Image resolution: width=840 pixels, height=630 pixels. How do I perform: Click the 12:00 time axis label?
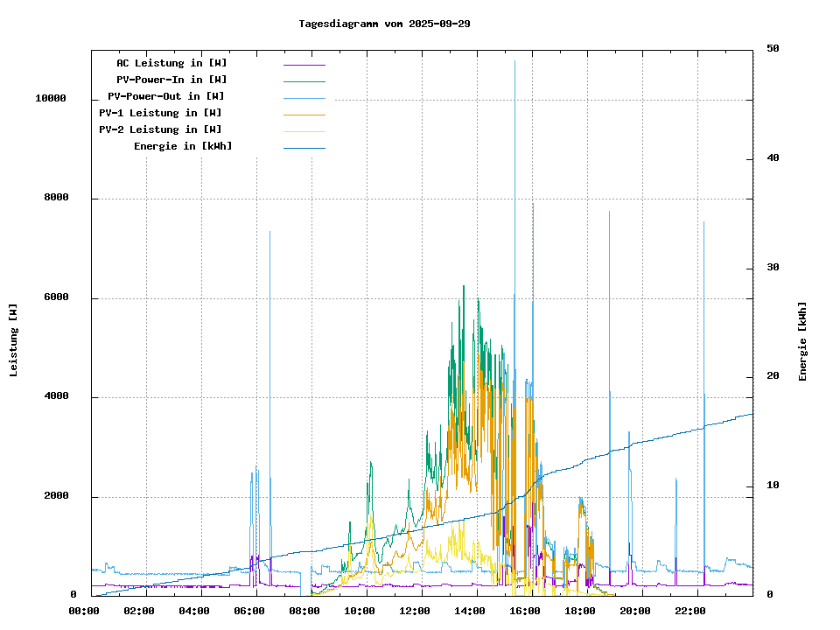point(415,611)
